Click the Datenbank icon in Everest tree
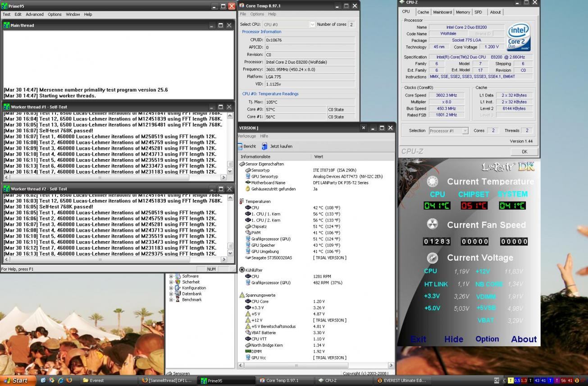Image resolution: width=588 pixels, height=386 pixels. (178, 294)
